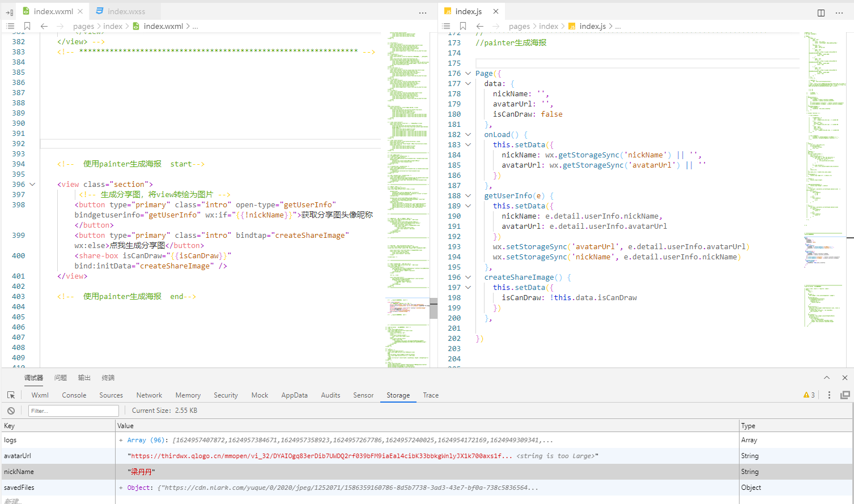Collapse code fold at line 396
Screen dimensions: 854x504
coord(32,185)
